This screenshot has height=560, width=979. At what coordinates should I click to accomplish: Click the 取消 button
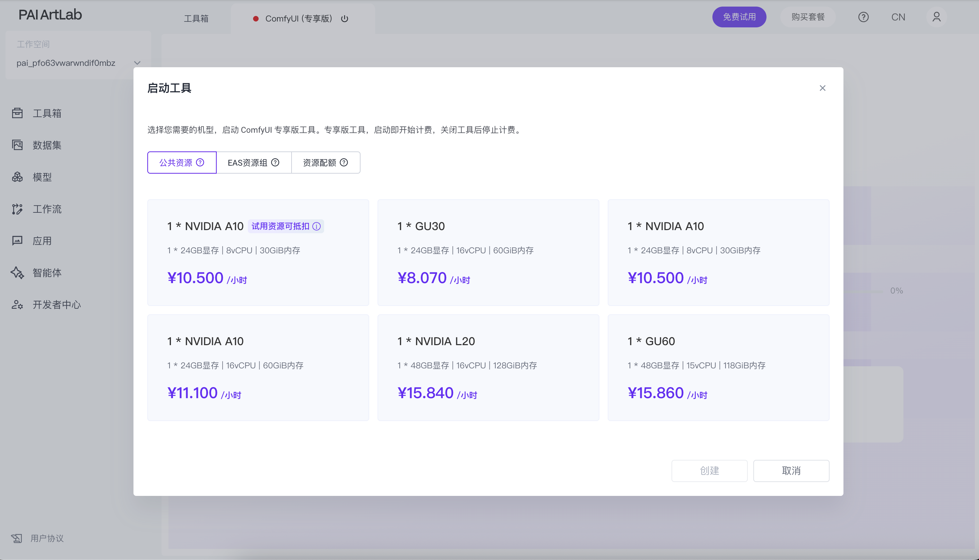coord(791,470)
